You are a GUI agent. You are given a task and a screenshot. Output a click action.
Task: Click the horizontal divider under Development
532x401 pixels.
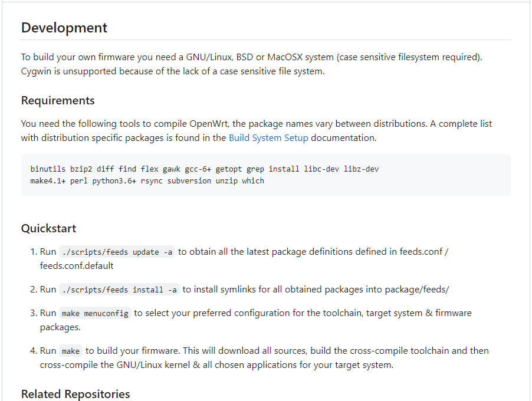point(265,40)
